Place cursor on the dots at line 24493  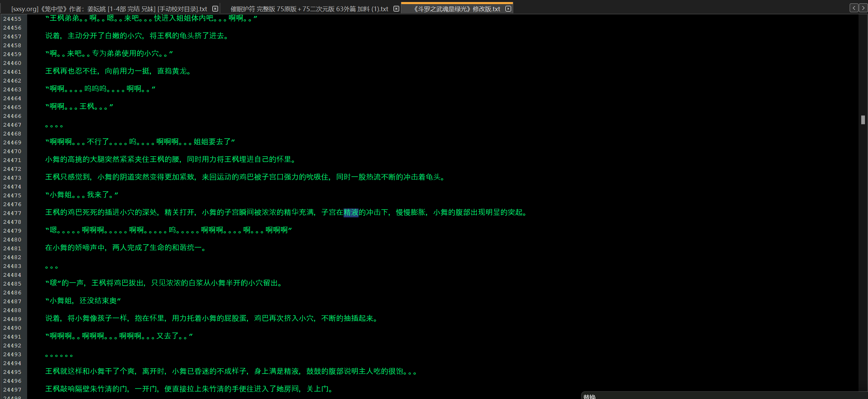coord(59,356)
